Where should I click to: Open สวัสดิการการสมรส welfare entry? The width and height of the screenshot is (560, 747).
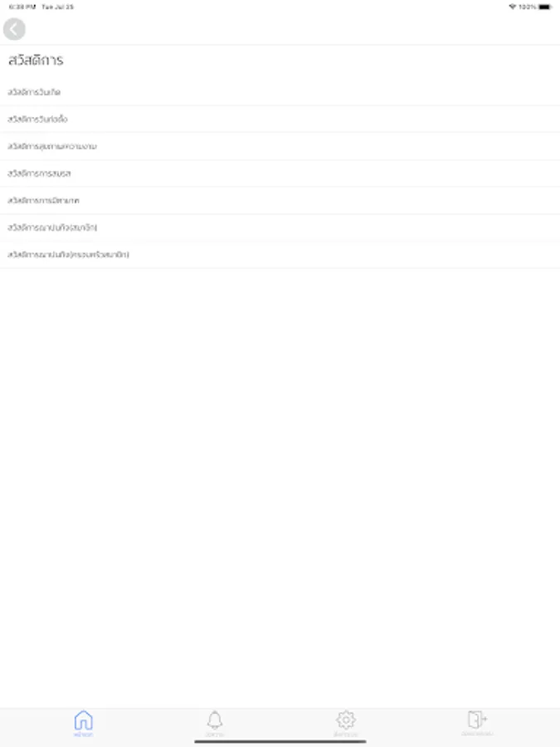[280, 173]
